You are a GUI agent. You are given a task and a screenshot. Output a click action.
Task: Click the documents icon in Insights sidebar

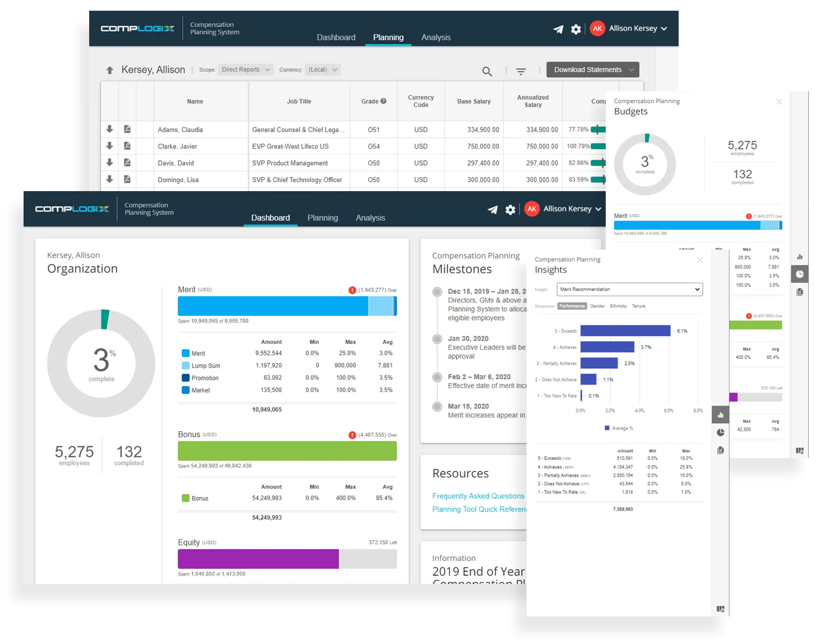click(x=720, y=450)
